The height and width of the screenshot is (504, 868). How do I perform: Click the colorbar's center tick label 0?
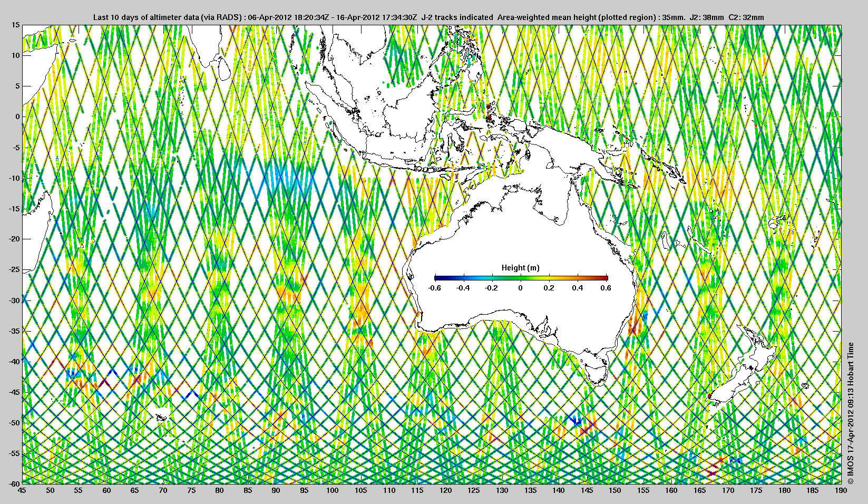pyautogui.click(x=521, y=288)
